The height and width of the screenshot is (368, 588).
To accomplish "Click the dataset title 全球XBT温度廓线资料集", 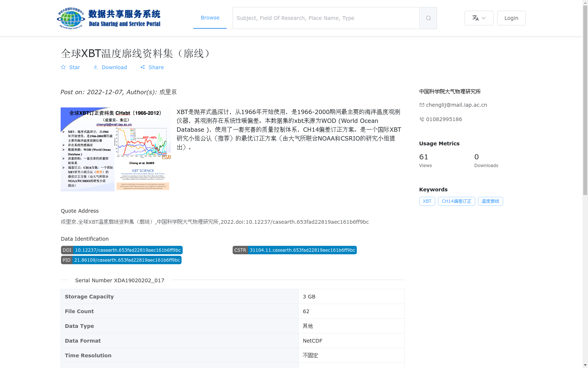I will [137, 54].
